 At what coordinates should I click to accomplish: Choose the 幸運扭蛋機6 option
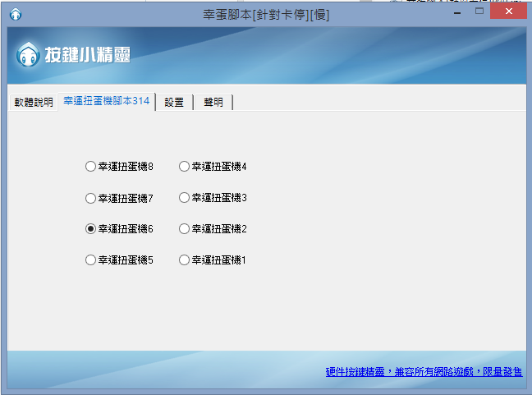coord(90,229)
